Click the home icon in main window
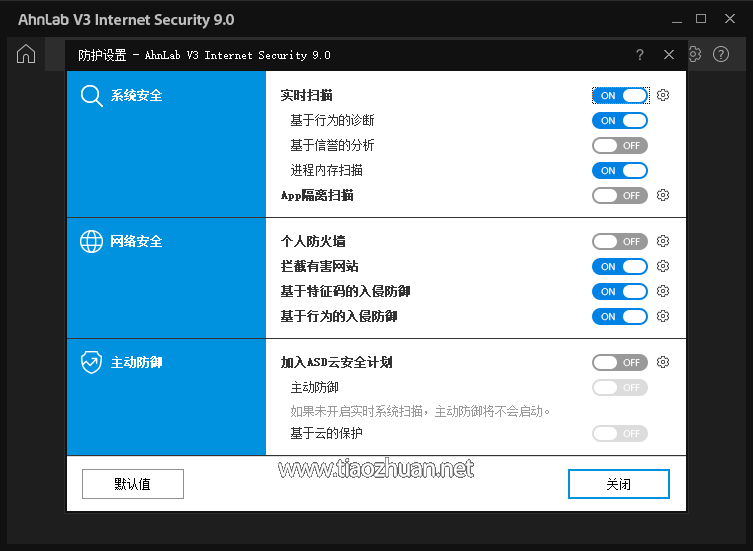The image size is (753, 551). click(26, 54)
